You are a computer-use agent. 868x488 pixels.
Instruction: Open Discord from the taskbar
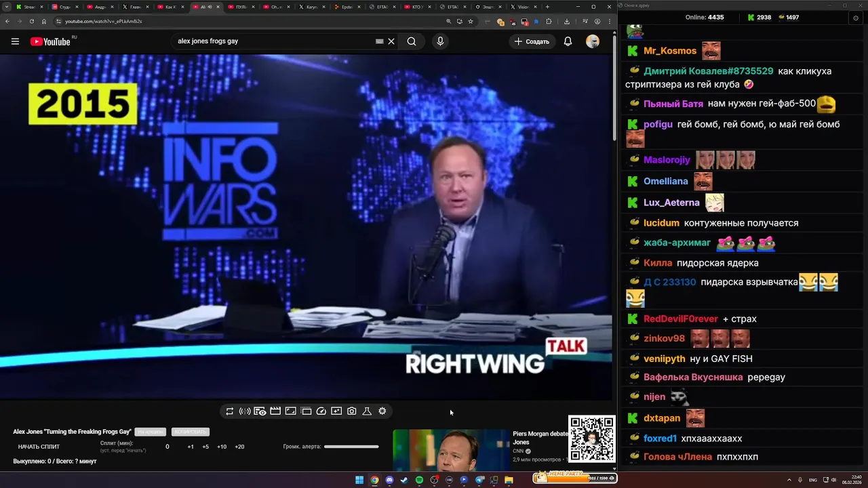click(x=389, y=481)
